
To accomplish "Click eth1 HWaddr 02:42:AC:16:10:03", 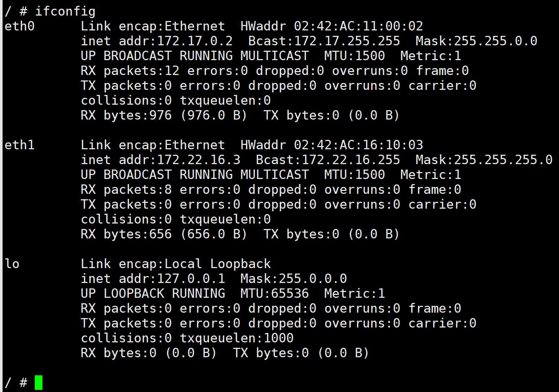I will 332,145.
